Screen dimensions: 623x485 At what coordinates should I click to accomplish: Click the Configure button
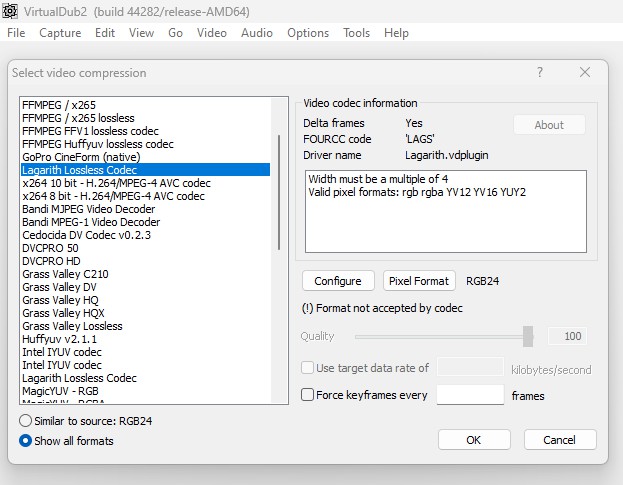coord(338,281)
